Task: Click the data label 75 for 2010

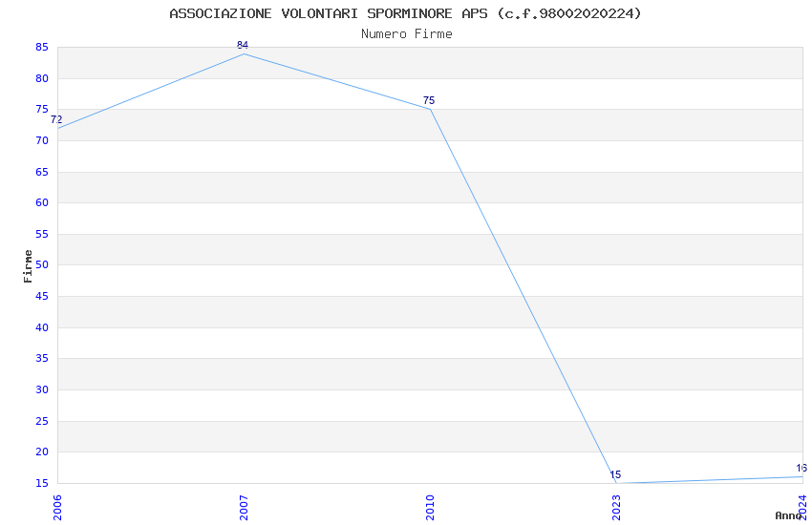Action: 429,100
